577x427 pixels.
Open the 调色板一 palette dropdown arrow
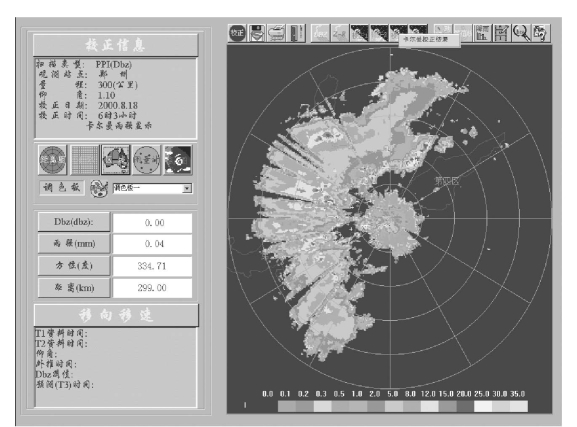click(x=187, y=188)
